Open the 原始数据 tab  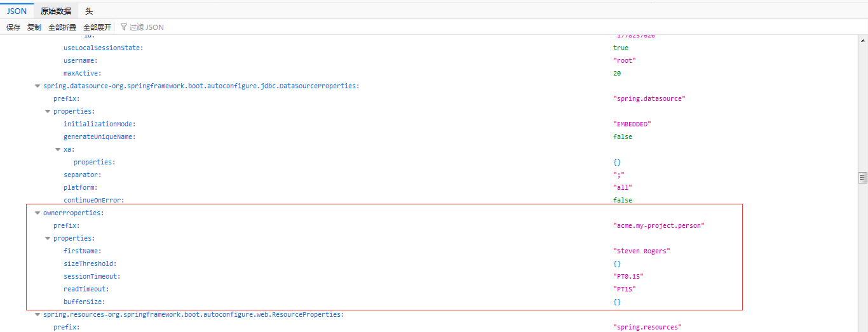pos(56,11)
